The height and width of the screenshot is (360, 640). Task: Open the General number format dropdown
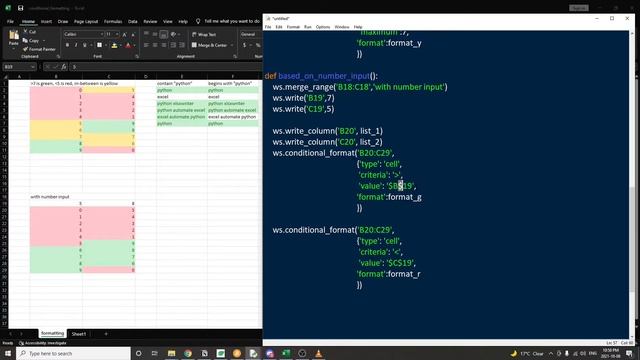251,34
